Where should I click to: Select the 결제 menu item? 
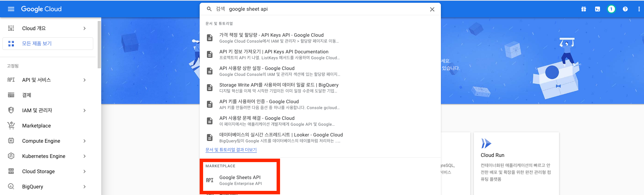[x=48, y=95]
